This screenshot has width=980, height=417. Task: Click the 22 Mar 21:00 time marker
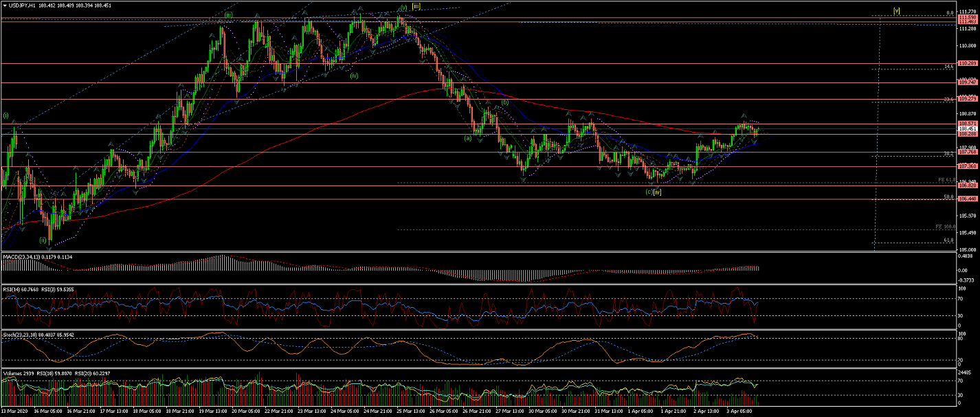coord(279,412)
